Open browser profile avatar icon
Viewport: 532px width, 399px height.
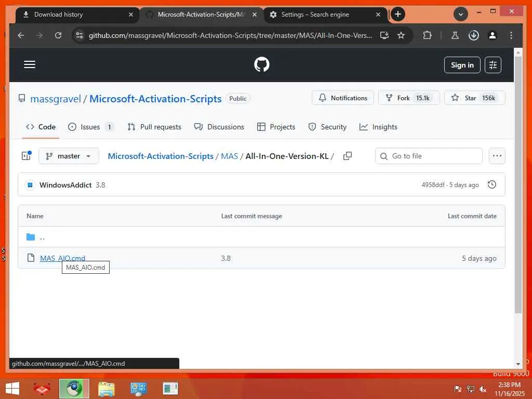click(x=493, y=35)
